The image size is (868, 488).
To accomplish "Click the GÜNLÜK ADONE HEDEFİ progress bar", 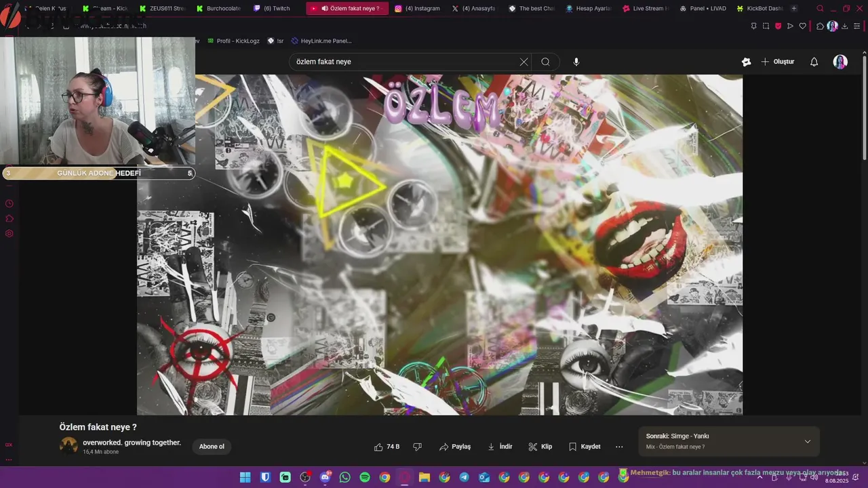I will pyautogui.click(x=98, y=174).
